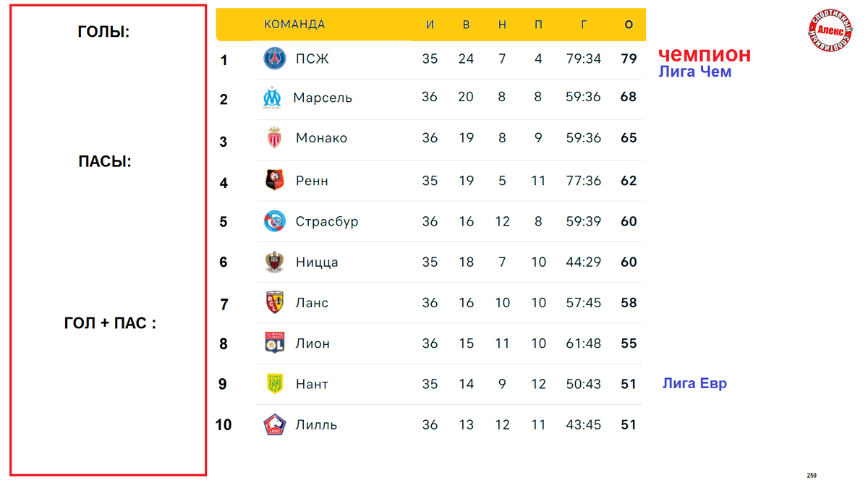The width and height of the screenshot is (868, 488).
Task: Click the Lyon club badge
Action: click(274, 343)
